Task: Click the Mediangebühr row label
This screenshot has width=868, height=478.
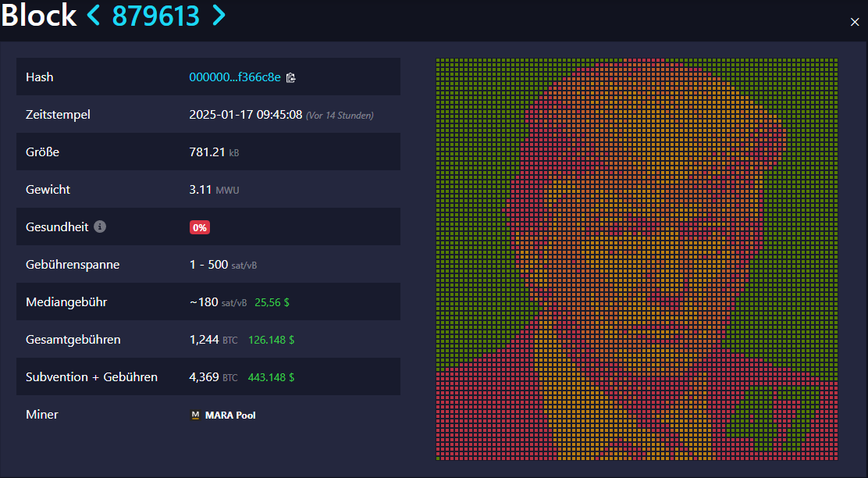Action: click(x=66, y=301)
